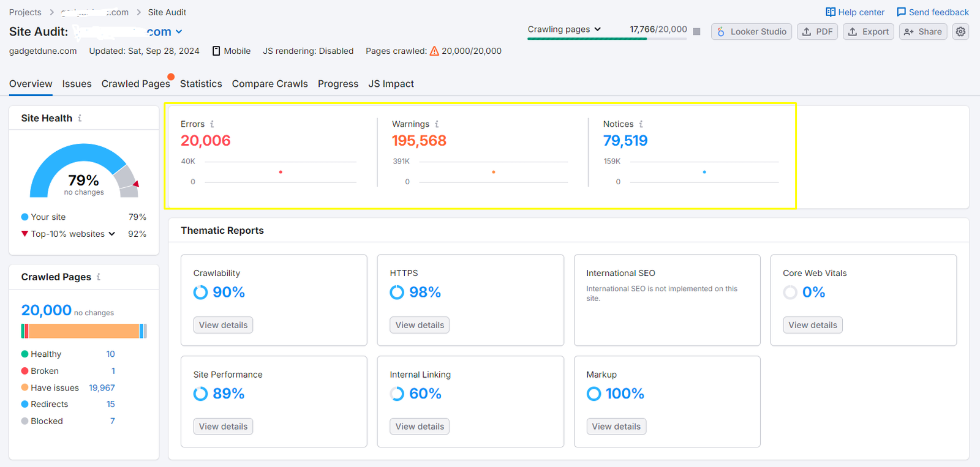Open the Progress tab
Screen dimensions: 980x467
(338, 84)
